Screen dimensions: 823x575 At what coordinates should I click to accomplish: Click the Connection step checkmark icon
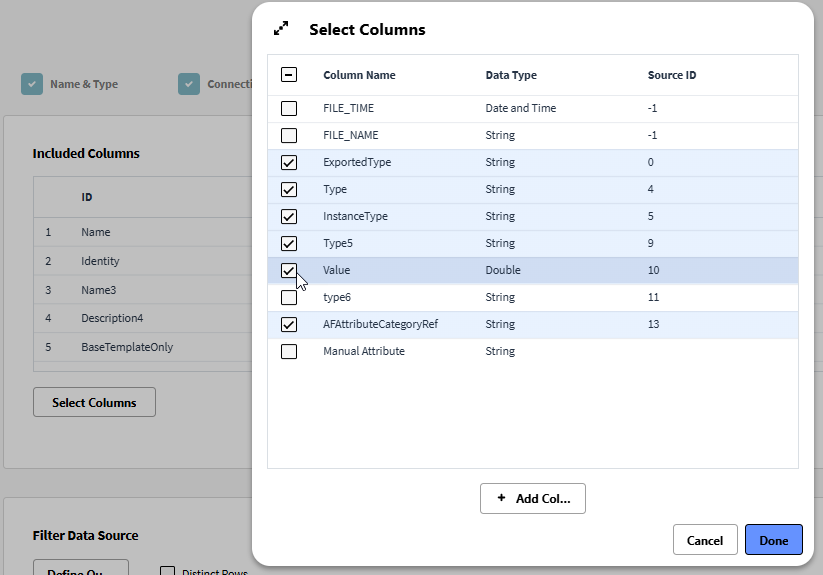coord(189,84)
